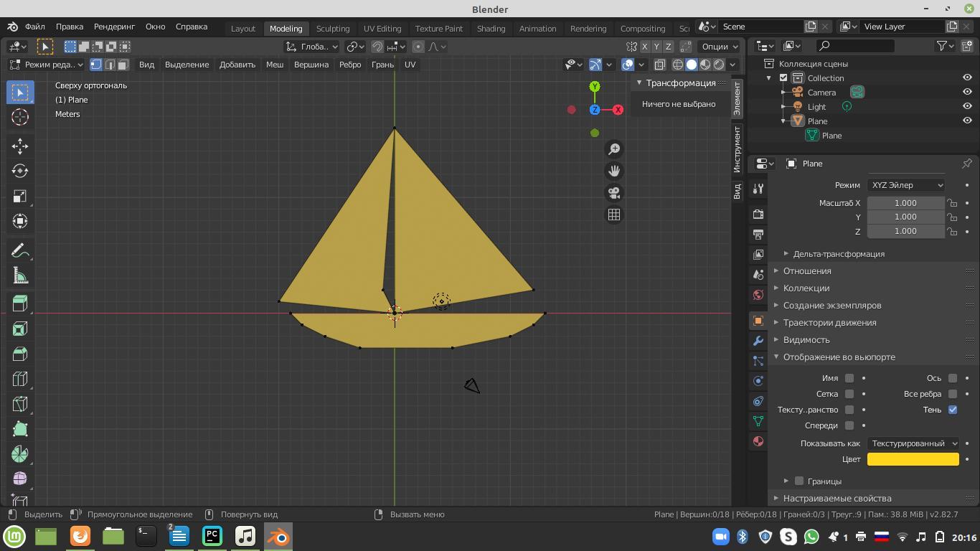
Task: Uncheck the Тень (Shadow) checkbox
Action: coord(953,410)
